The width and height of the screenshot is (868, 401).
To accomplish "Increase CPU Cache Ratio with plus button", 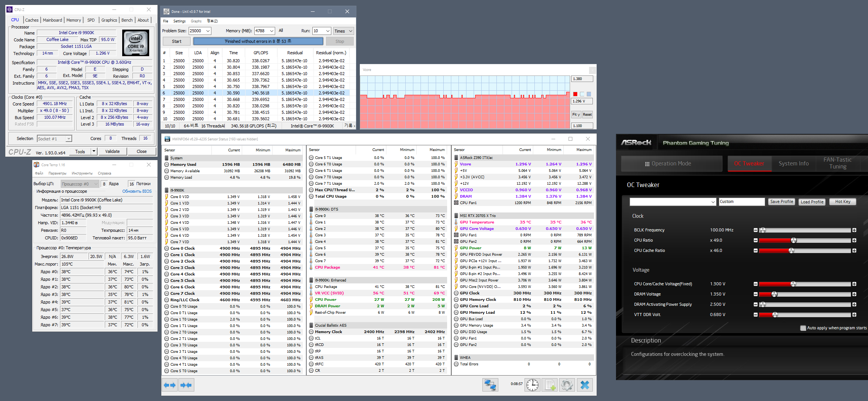I will click(854, 251).
